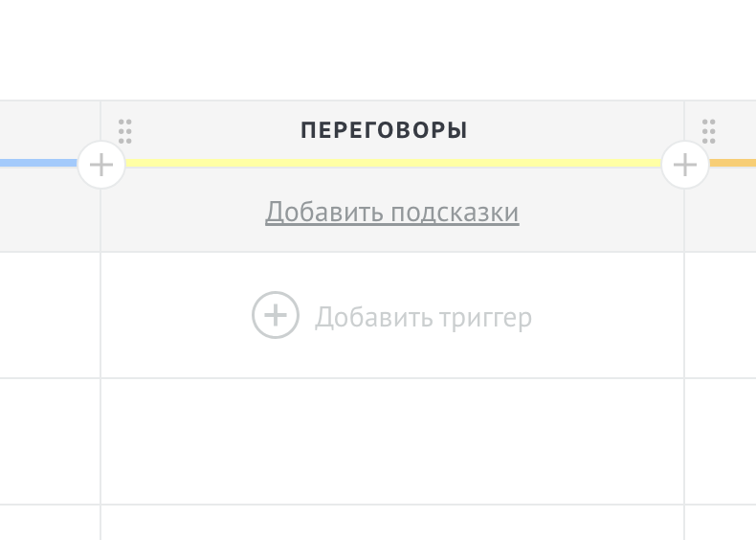Select the ПЕРЕГОВОРЫ stage title
Screen dimensions: 756x540
click(x=384, y=130)
